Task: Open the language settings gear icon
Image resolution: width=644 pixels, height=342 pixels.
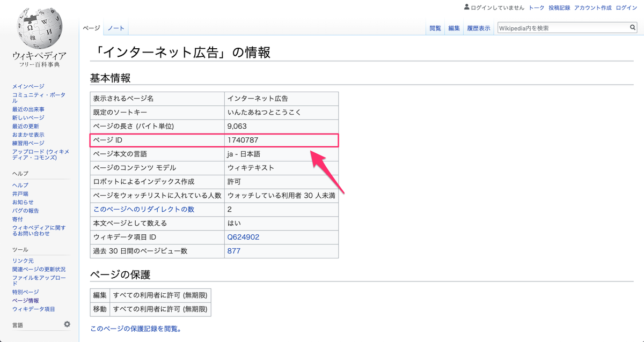Action: click(x=67, y=324)
